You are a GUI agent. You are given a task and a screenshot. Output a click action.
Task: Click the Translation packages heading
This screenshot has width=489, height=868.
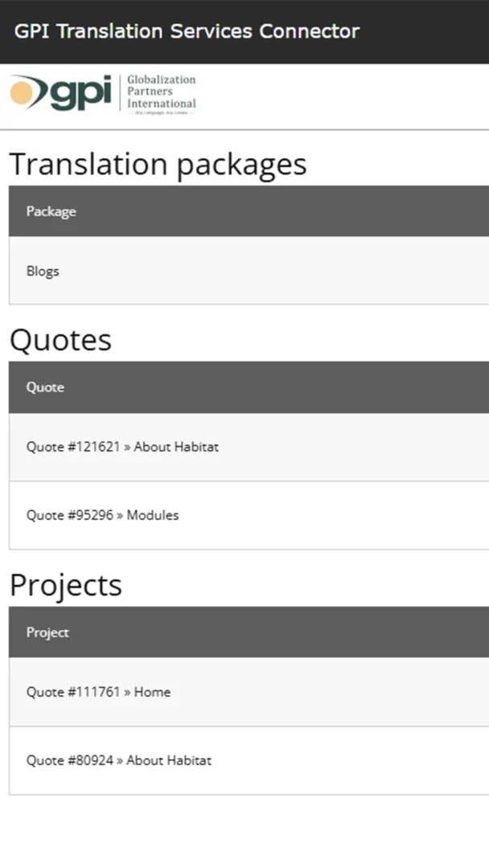pos(158,164)
